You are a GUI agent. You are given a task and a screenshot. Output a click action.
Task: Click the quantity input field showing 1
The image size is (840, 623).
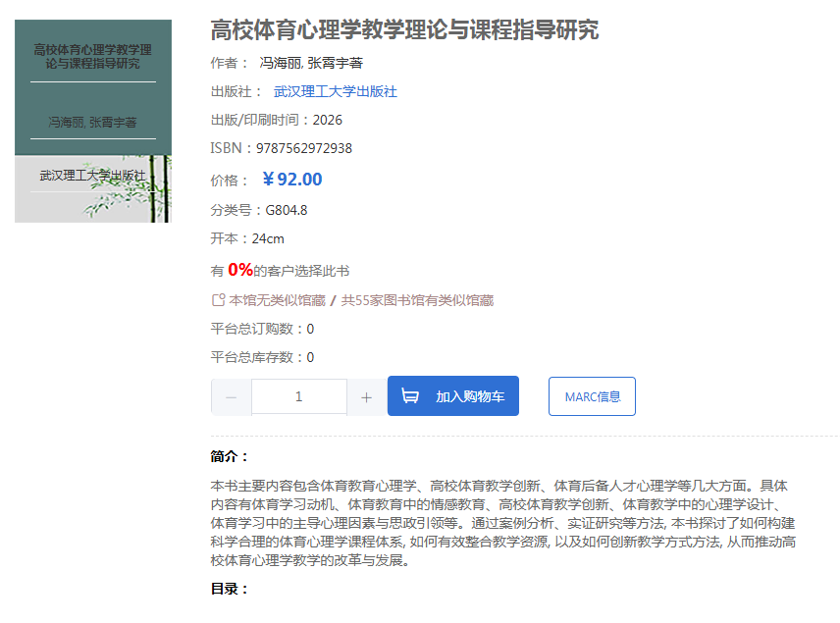[x=299, y=396]
